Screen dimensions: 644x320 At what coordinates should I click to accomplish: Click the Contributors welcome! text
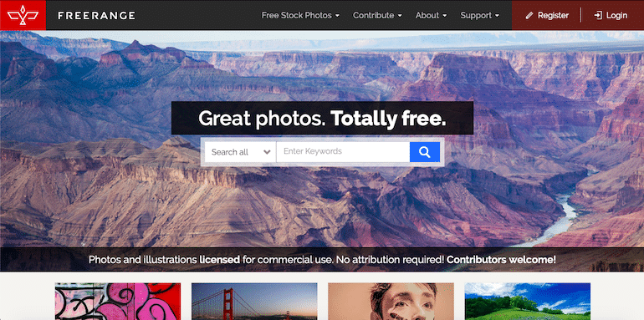click(x=501, y=260)
